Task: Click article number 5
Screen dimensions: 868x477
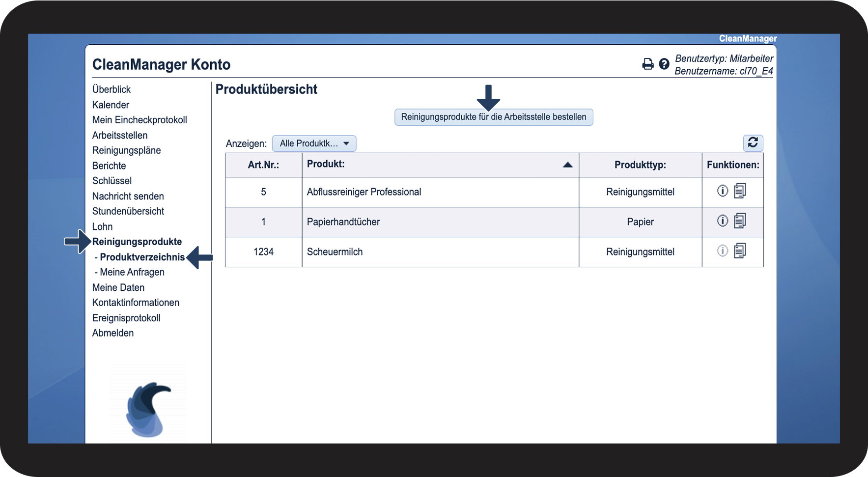Action: 263,192
